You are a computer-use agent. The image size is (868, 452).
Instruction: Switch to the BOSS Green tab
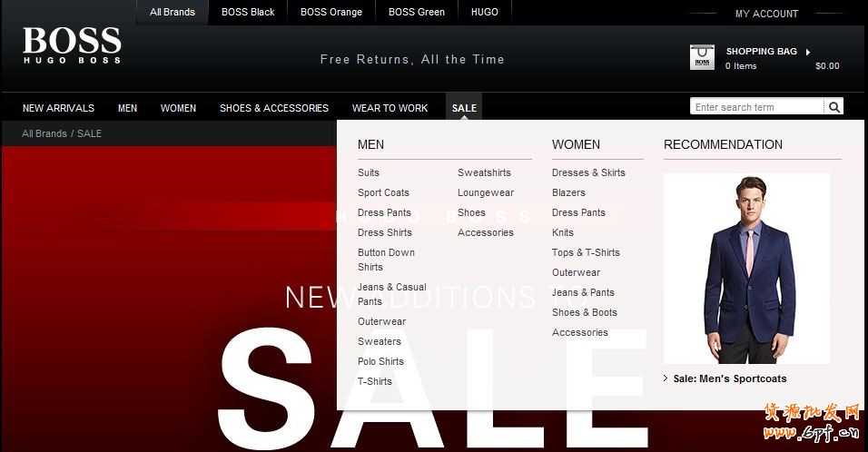point(417,12)
